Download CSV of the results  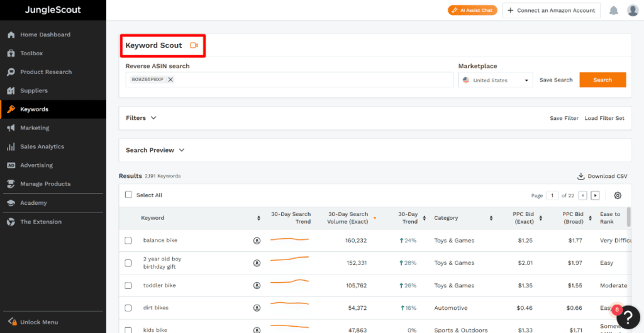[602, 176]
